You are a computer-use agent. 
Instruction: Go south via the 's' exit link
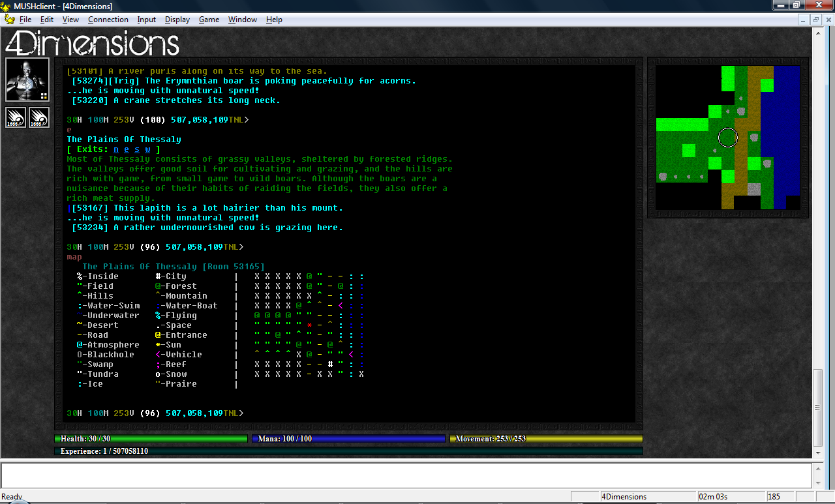[x=137, y=149]
